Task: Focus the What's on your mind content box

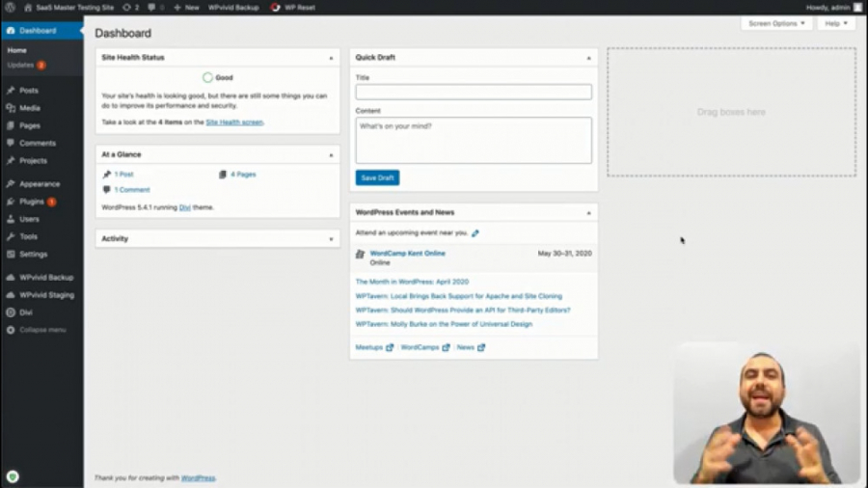Action: [474, 140]
